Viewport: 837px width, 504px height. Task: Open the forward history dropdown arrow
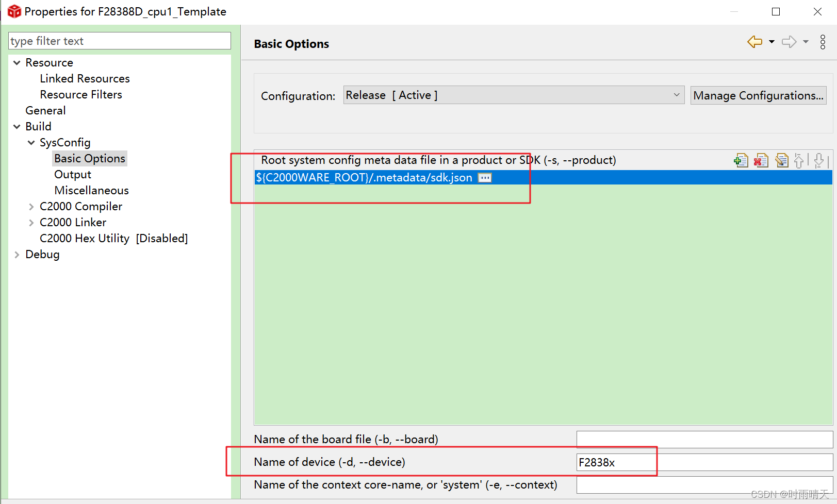pos(806,42)
